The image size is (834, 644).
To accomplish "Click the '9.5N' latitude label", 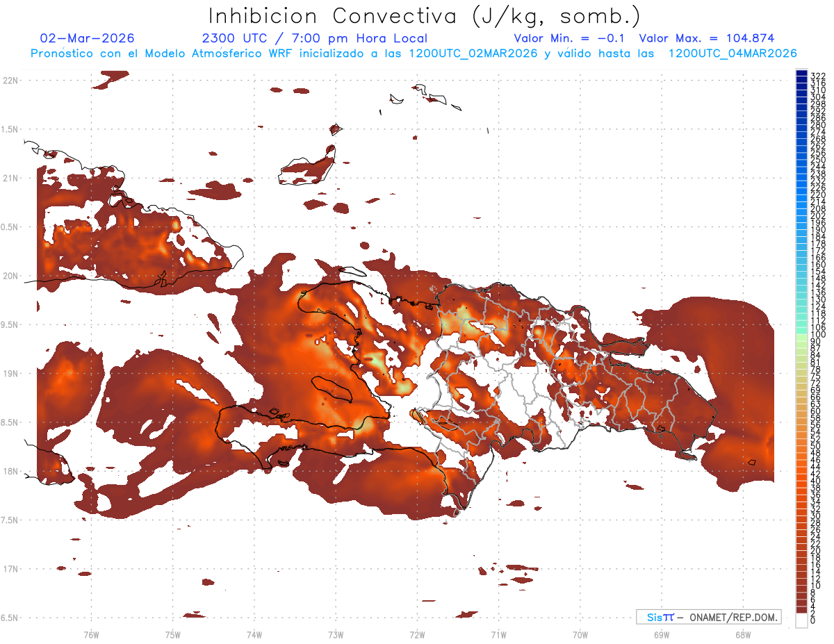I will 10,324.
